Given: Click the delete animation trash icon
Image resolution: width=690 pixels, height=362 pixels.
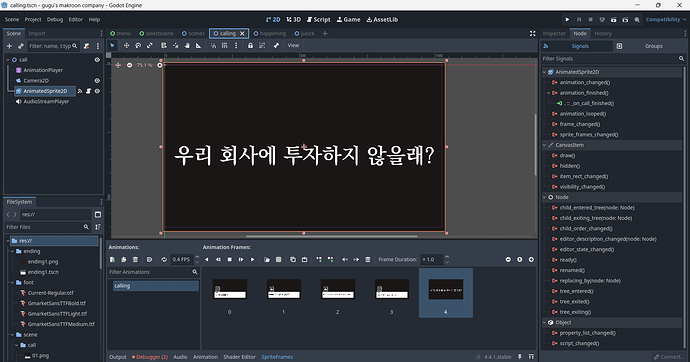Looking at the screenshot, I should [x=135, y=260].
